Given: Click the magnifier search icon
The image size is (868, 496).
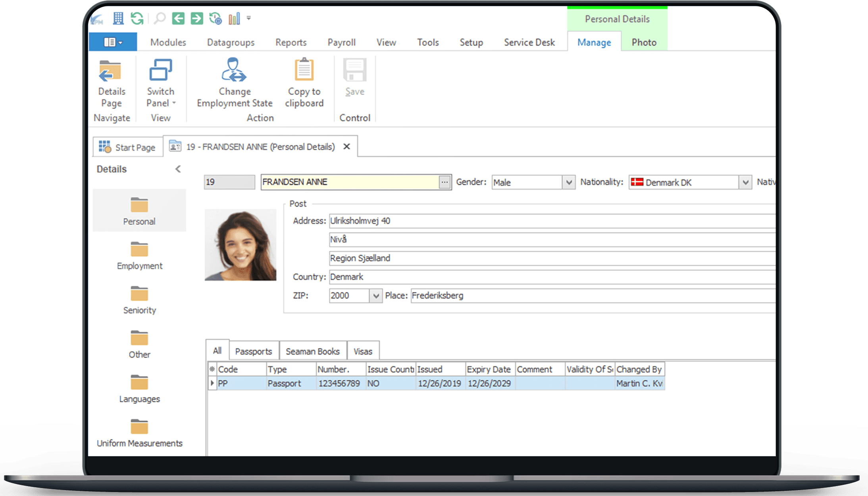Looking at the screenshot, I should tap(159, 18).
